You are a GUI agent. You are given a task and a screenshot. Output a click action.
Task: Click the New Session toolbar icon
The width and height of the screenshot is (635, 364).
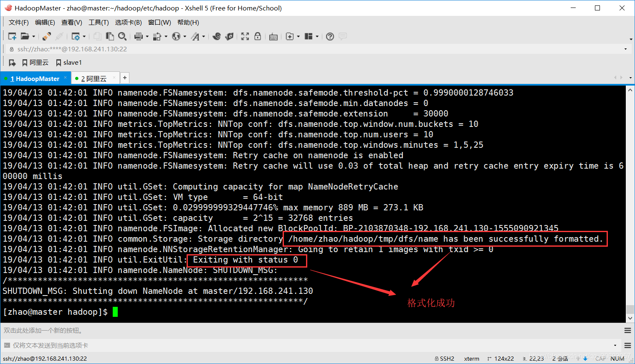(x=13, y=36)
